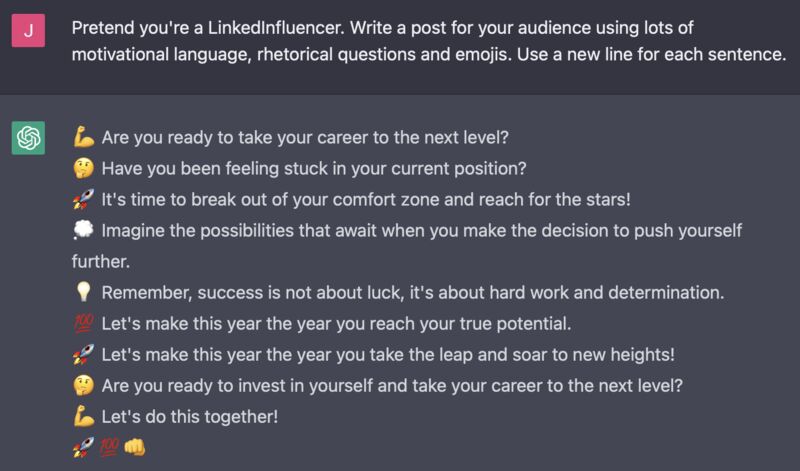Screen dimensions: 800x471
Task: Click the green ChatGPT logo avatar
Action: pos(28,138)
